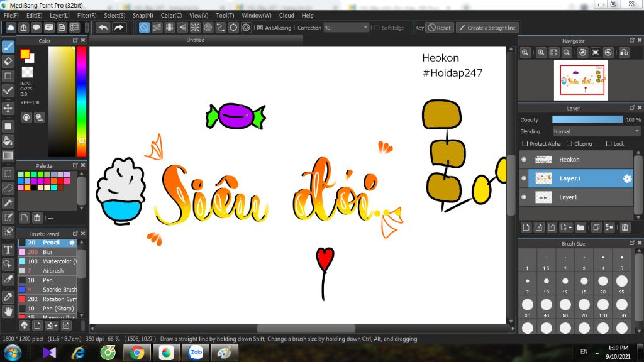This screenshot has width=644, height=362.
Task: Select the Move tool
Action: (8, 108)
